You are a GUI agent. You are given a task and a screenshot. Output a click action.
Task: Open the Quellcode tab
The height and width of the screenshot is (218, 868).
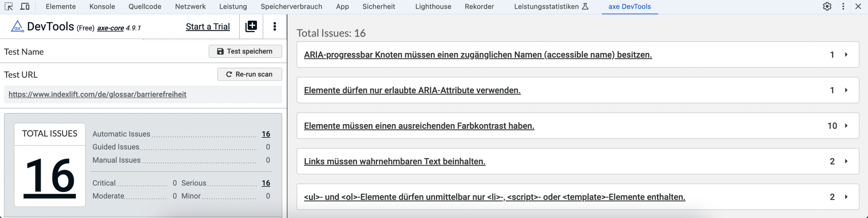[145, 6]
